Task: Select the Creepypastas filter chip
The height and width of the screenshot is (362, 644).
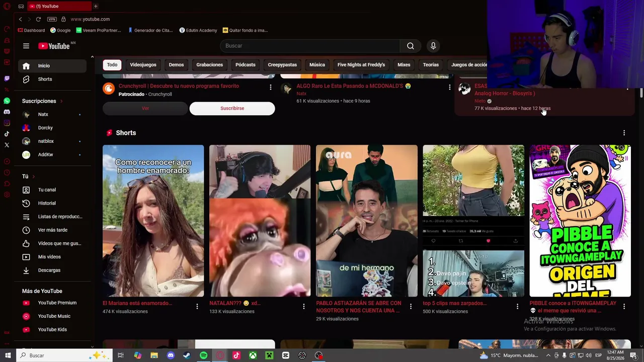Action: point(282,65)
